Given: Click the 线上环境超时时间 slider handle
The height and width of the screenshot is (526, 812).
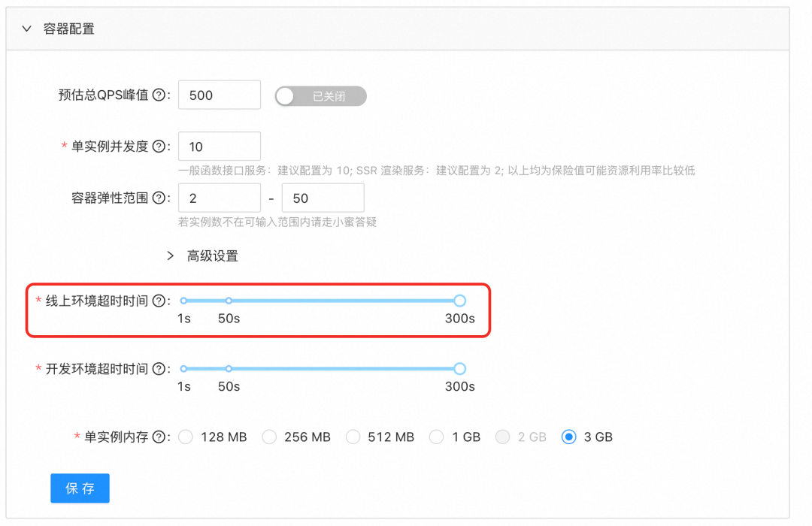Looking at the screenshot, I should [x=459, y=300].
